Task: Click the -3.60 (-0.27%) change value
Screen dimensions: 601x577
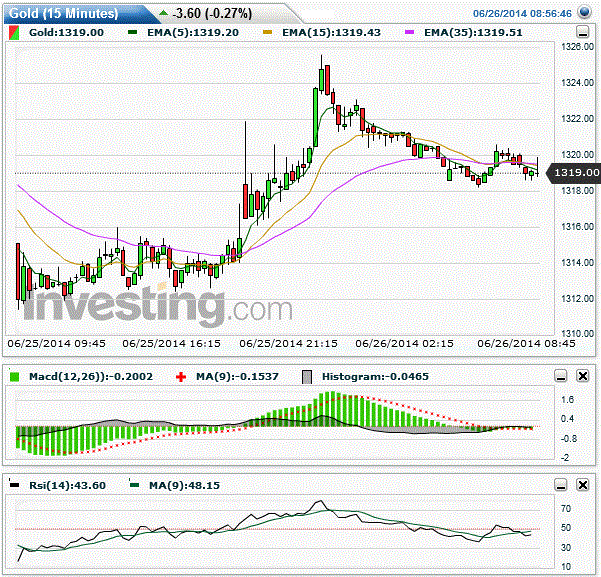Action: click(x=212, y=13)
